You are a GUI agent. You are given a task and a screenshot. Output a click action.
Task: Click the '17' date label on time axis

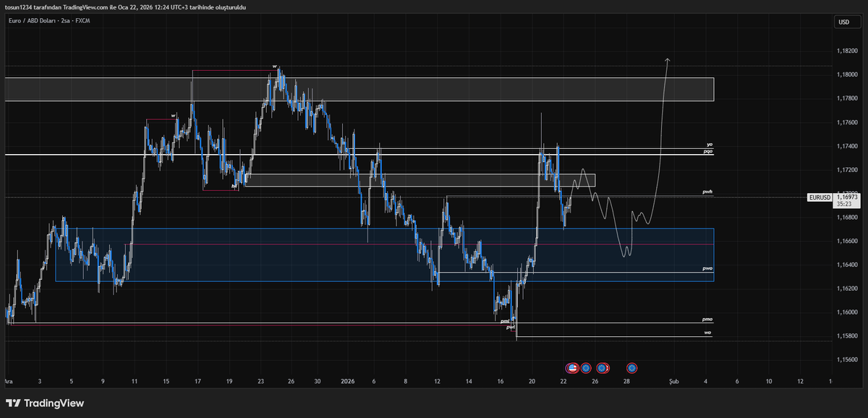click(x=197, y=380)
